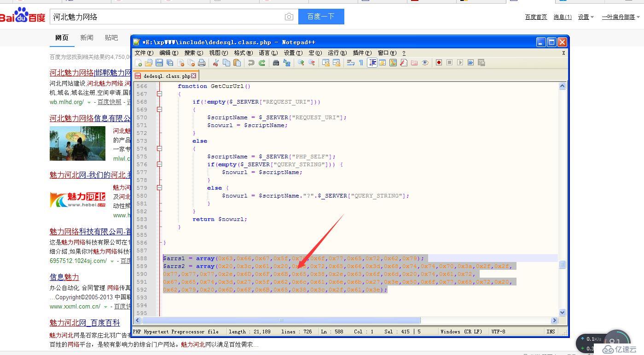This screenshot has width=644, height=355.
Task: Stop macro recording square icon
Action: (x=450, y=63)
